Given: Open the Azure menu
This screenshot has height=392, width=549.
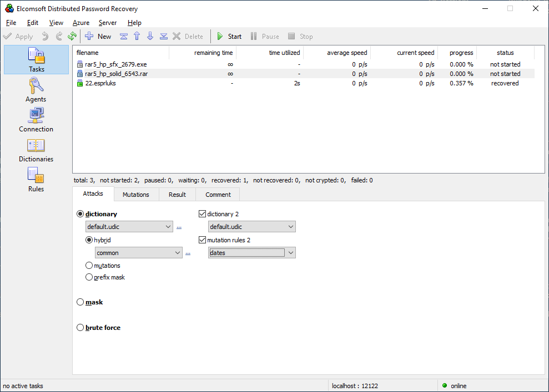Looking at the screenshot, I should click(81, 23).
